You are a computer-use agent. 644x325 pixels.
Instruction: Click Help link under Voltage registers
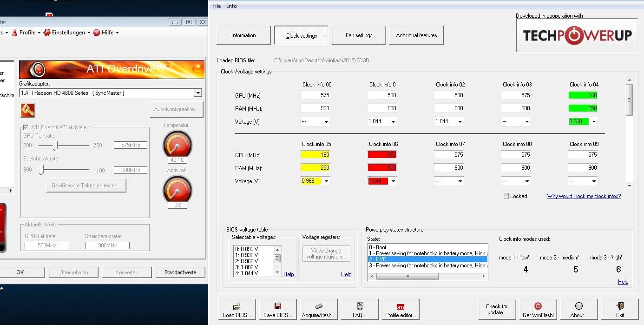(x=346, y=274)
